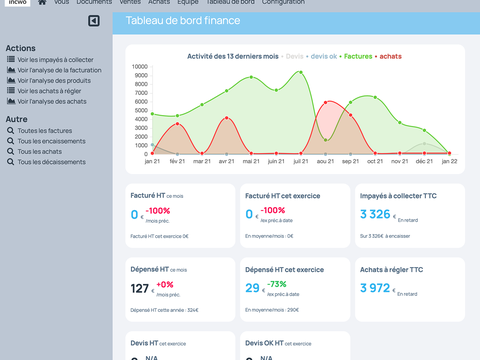Toggle the Devis series in chart legend
This screenshot has width=480, height=360.
coord(295,56)
